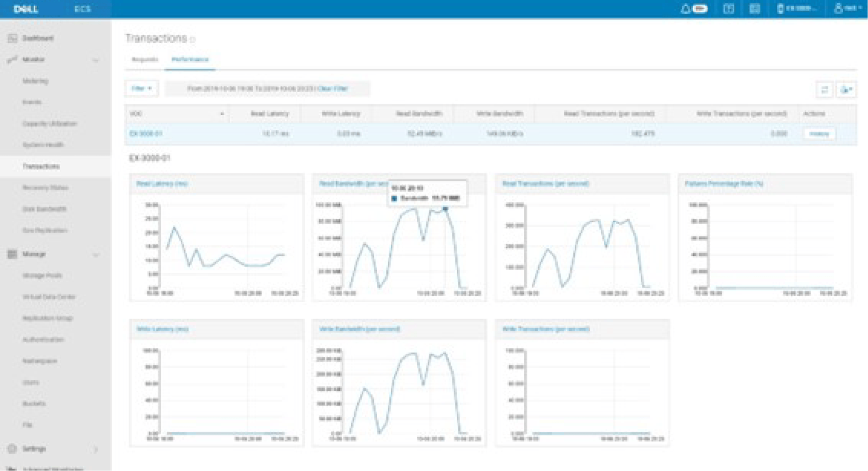Viewport: 868px width, 471px height.
Task: Click the Dashboard sidebar icon
Action: point(12,38)
